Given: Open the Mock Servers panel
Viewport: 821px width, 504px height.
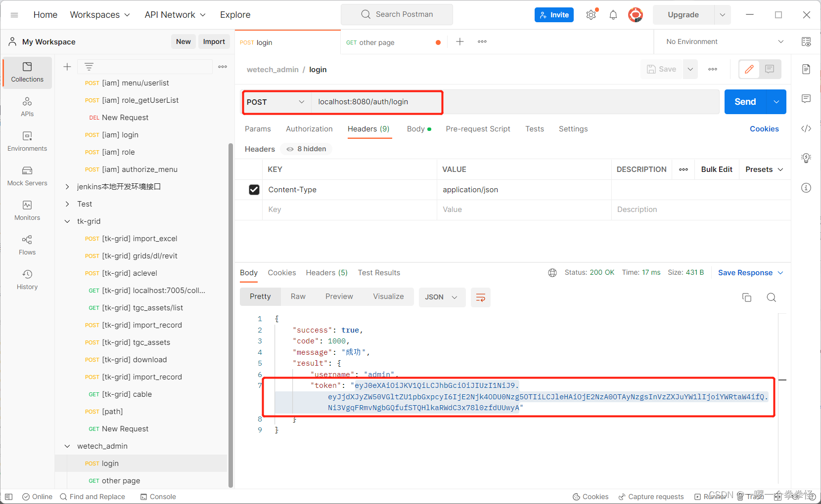Looking at the screenshot, I should point(27,176).
